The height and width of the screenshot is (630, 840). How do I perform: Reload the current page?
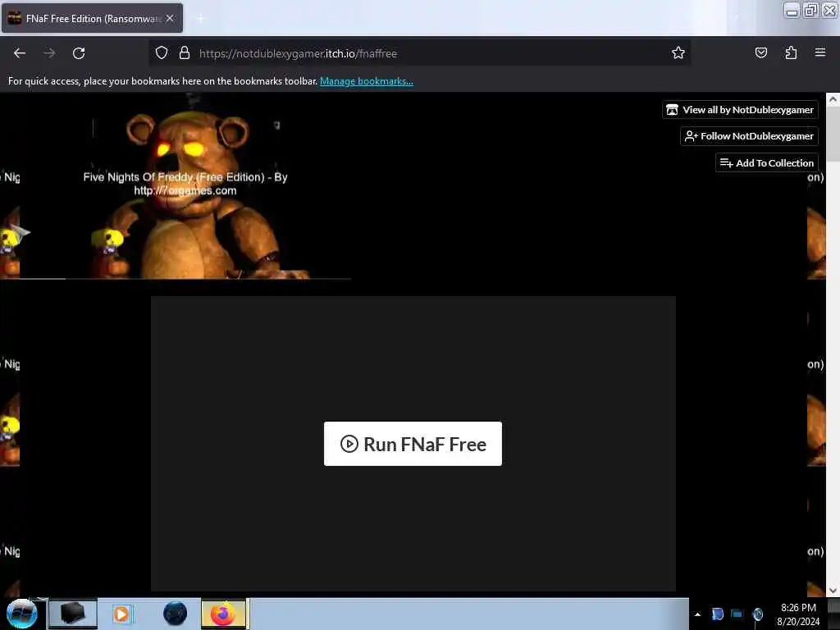(x=79, y=53)
